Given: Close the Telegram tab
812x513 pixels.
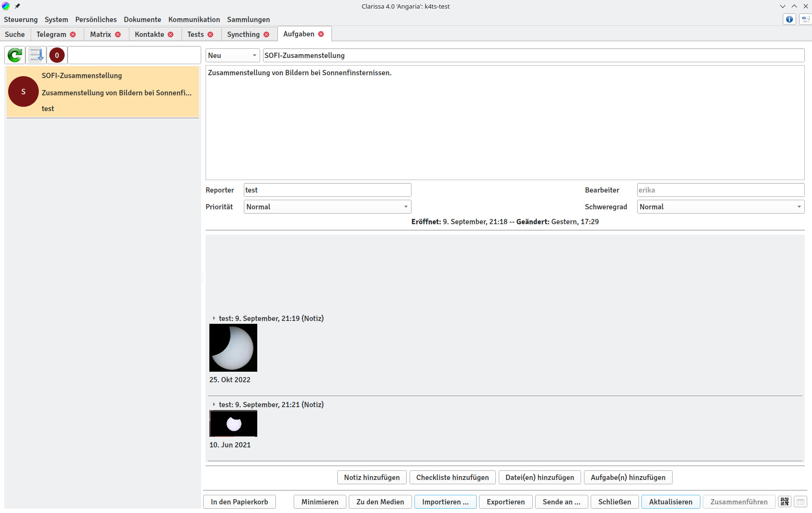Looking at the screenshot, I should (x=73, y=34).
